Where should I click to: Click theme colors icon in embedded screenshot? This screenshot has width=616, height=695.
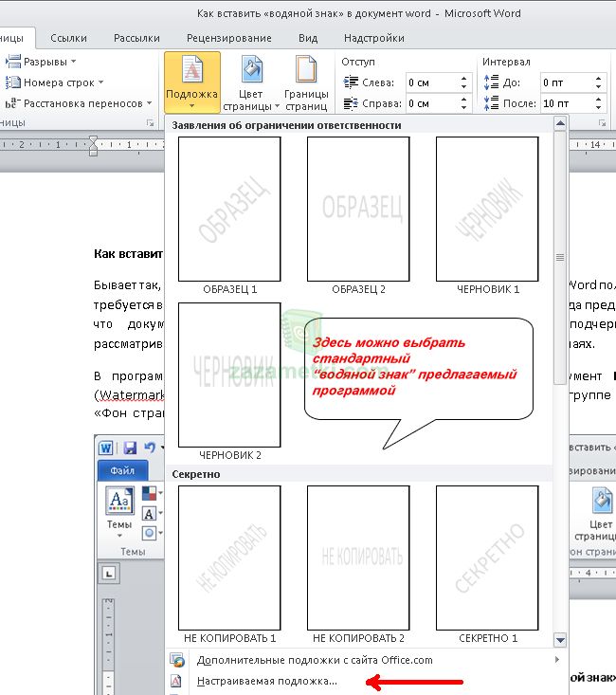pos(150,493)
